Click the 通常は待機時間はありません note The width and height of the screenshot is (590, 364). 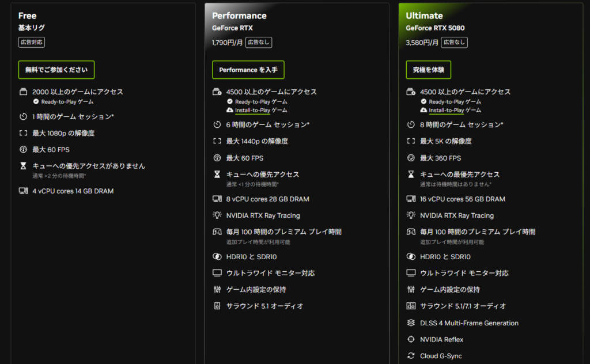[x=456, y=184]
